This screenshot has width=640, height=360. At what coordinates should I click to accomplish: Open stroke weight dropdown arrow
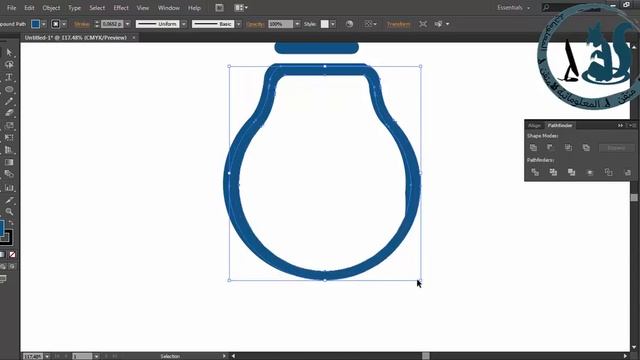[128, 24]
